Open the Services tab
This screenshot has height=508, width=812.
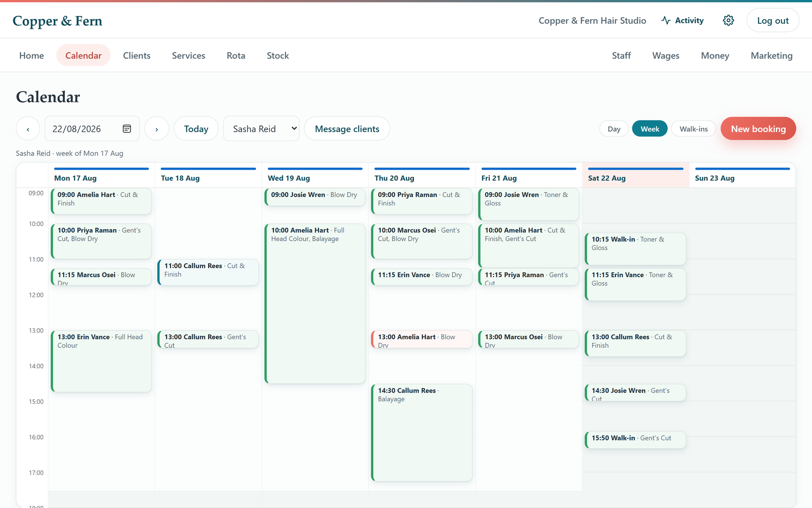pyautogui.click(x=188, y=55)
